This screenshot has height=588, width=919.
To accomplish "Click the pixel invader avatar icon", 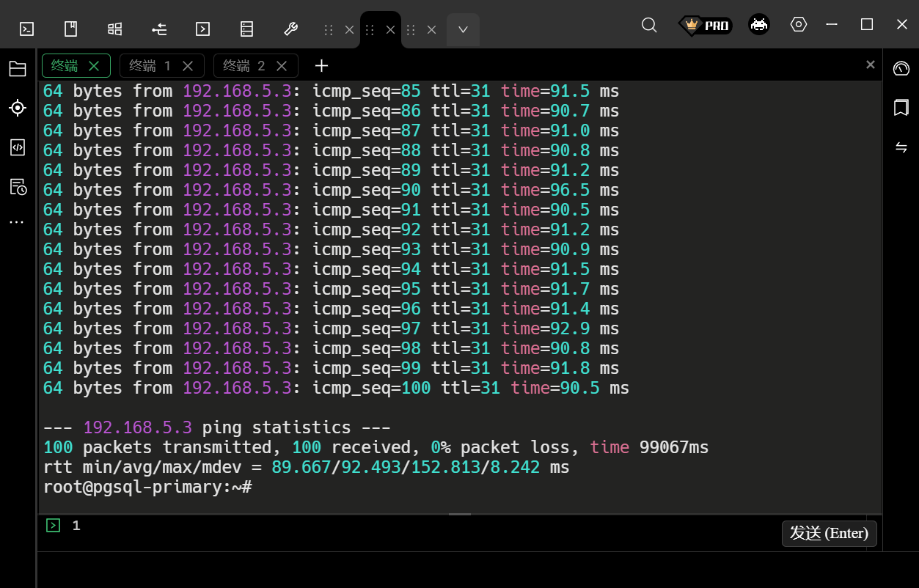I will (x=759, y=25).
